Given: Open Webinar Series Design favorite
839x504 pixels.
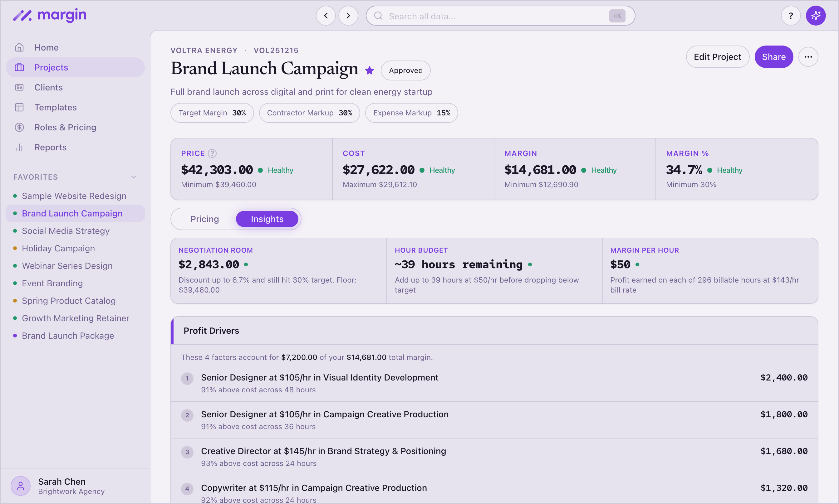Looking at the screenshot, I should [75, 266].
